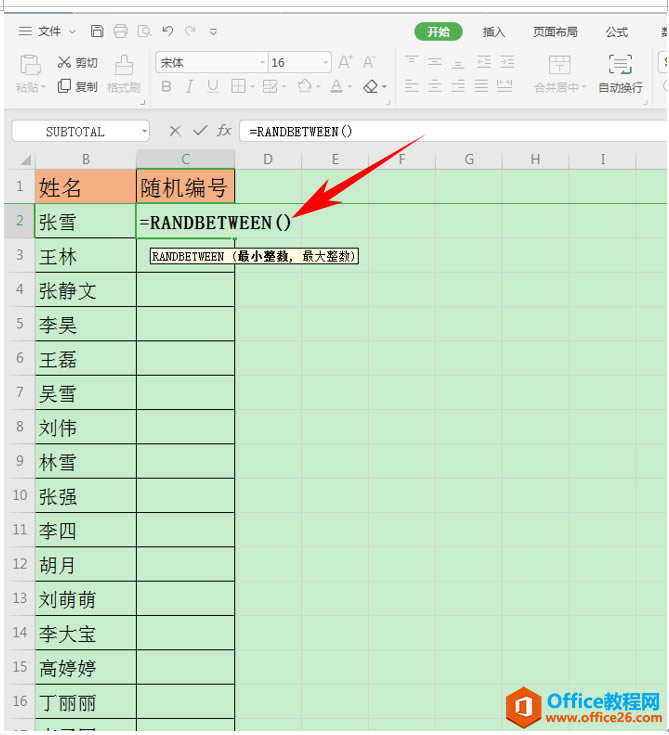Click bottom align icon
The width and height of the screenshot is (669, 735).
tap(458, 63)
